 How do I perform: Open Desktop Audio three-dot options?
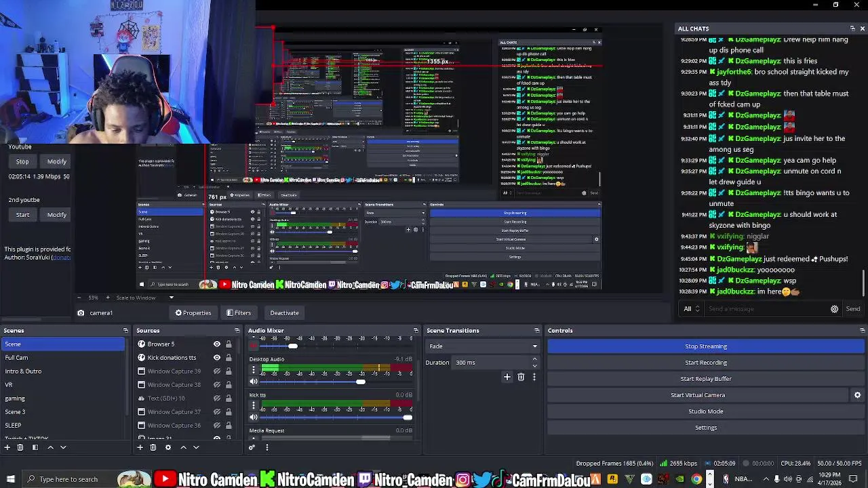point(254,370)
